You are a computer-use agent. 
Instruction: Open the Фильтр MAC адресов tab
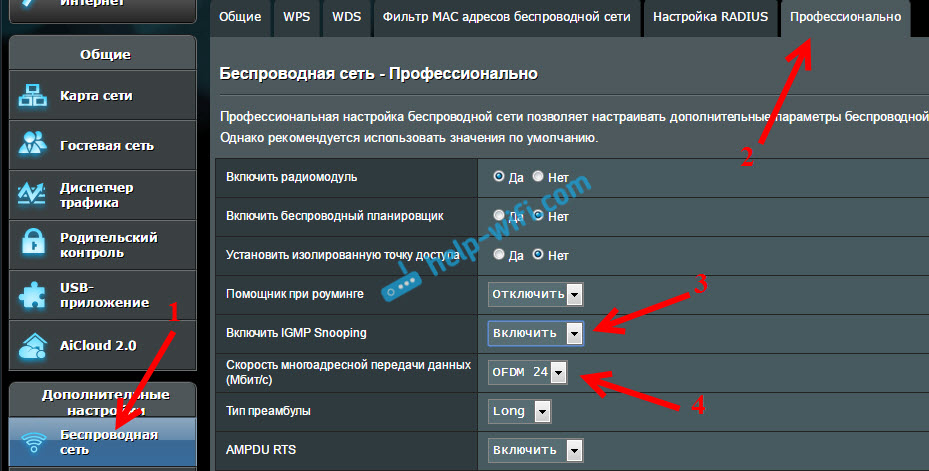point(504,17)
